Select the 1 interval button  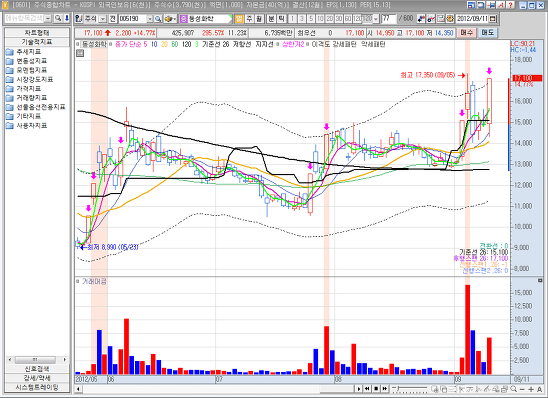pos(293,19)
